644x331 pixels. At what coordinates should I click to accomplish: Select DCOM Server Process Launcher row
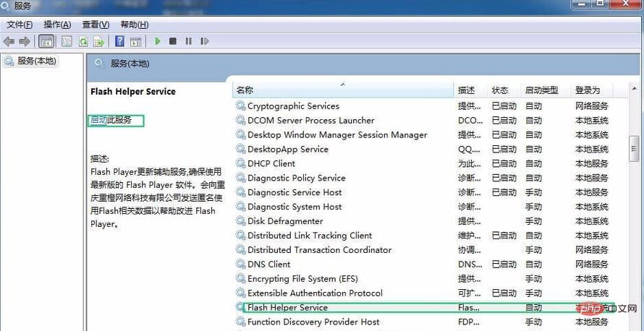point(423,121)
